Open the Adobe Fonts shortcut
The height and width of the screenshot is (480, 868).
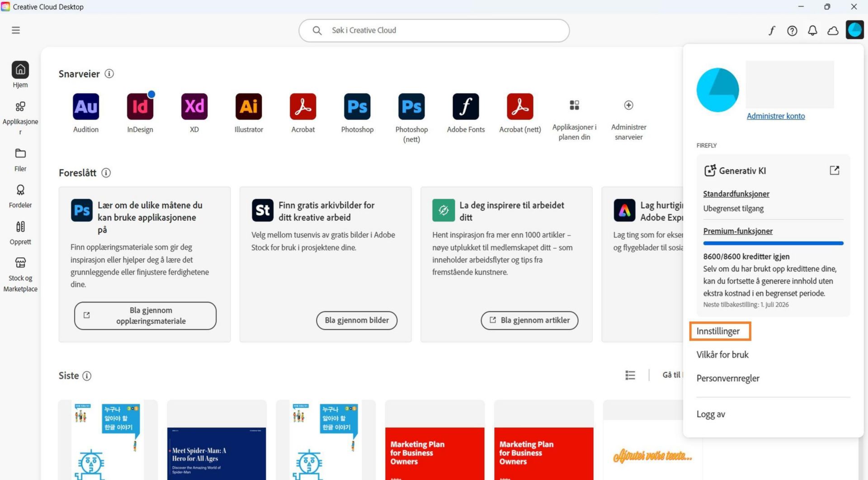466,107
